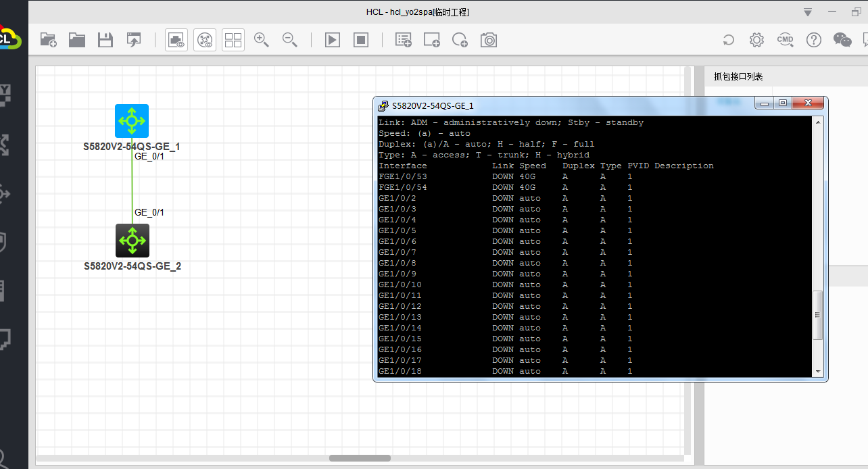
Task: Open the CMD command lookup tool
Action: 785,40
